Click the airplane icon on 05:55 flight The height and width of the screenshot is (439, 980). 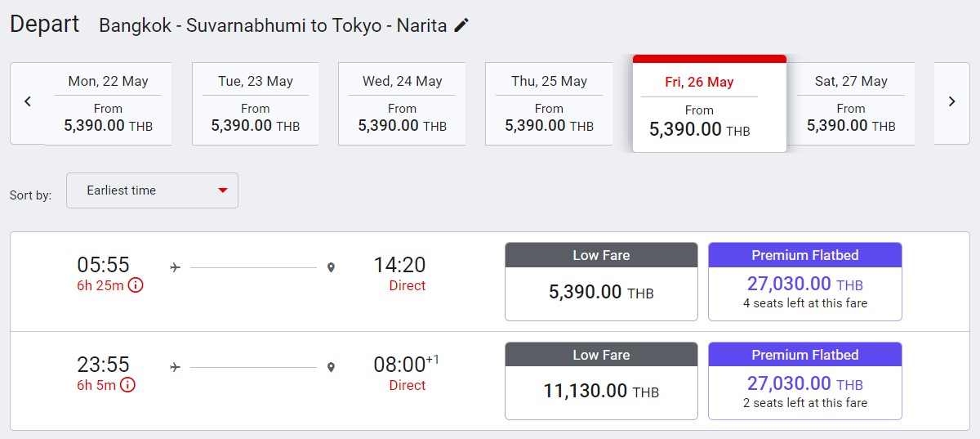click(x=175, y=267)
